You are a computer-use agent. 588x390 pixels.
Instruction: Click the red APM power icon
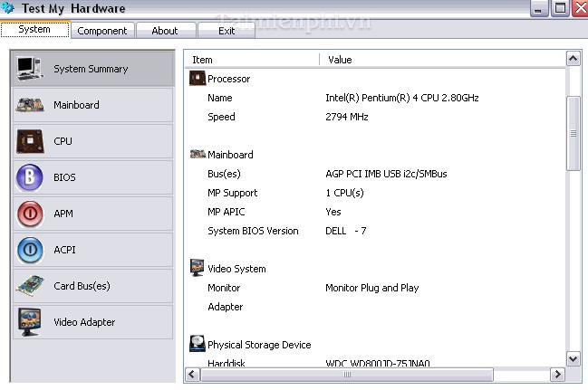coord(30,214)
